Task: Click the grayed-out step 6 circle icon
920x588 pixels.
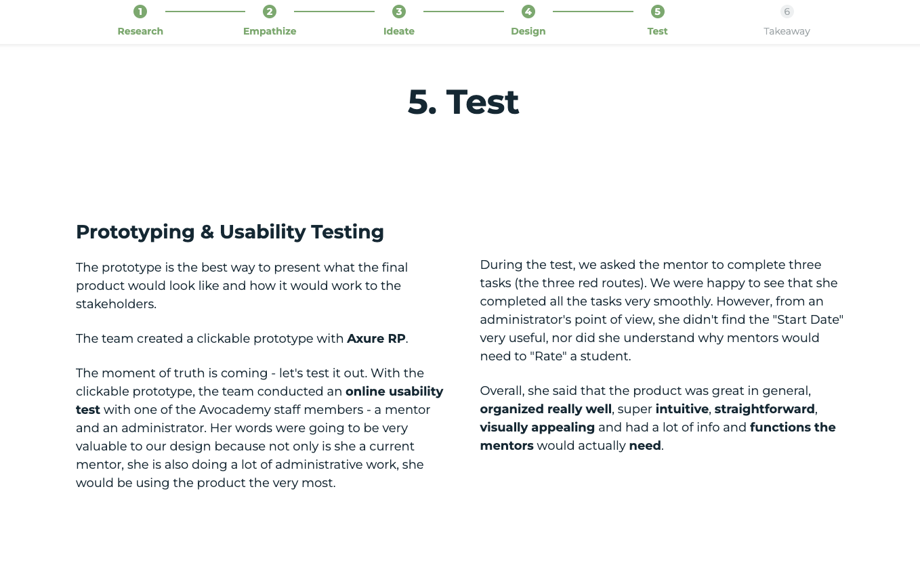Action: 787,12
